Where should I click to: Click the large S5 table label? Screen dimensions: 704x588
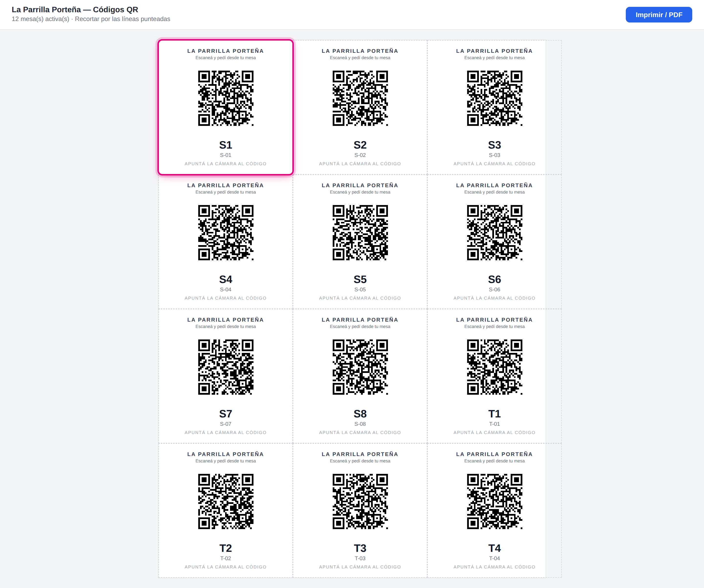360,279
